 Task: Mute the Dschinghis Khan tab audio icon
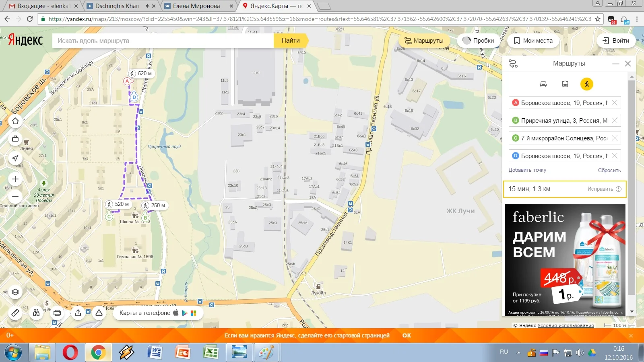point(147,6)
